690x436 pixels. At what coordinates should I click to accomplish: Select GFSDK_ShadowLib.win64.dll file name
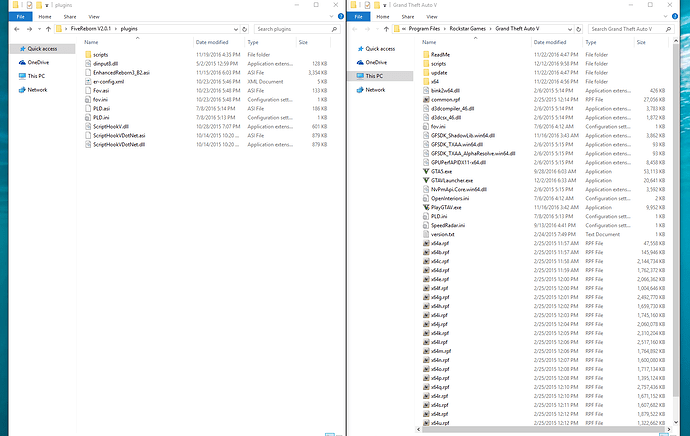coord(463,136)
